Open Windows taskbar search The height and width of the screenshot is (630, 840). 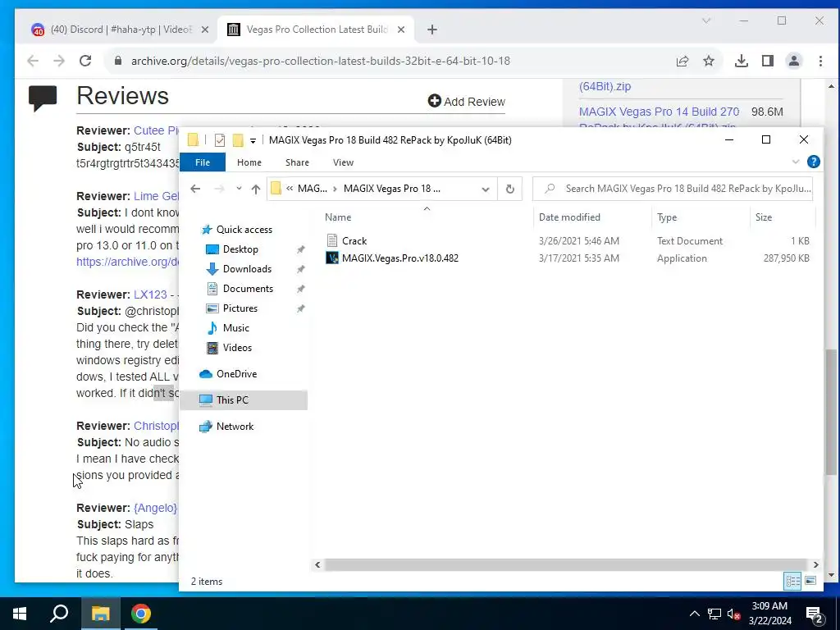pos(59,614)
